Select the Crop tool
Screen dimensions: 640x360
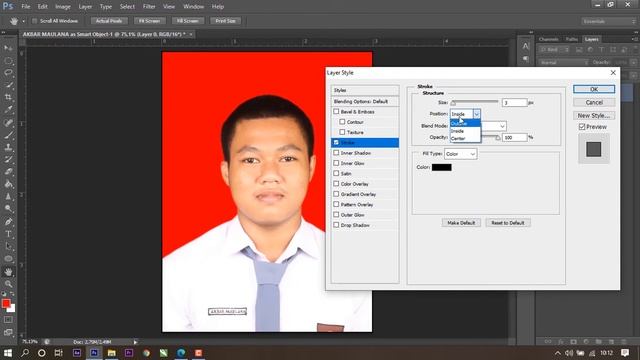coord(8,98)
